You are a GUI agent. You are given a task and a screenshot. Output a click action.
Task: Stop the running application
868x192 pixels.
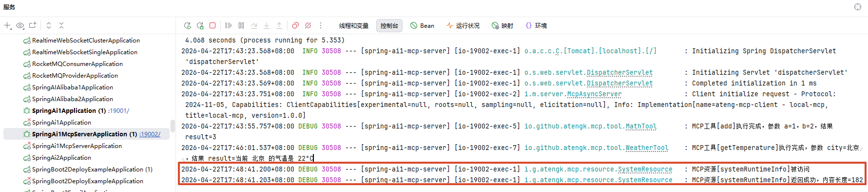click(212, 25)
